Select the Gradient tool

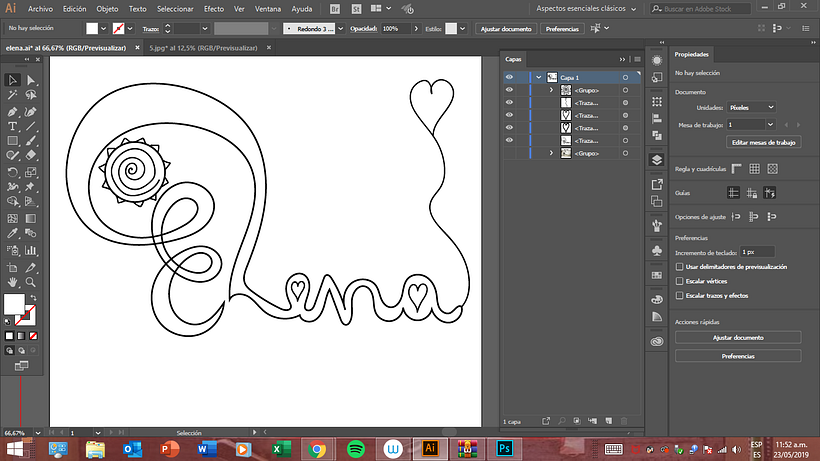pyautogui.click(x=31, y=218)
